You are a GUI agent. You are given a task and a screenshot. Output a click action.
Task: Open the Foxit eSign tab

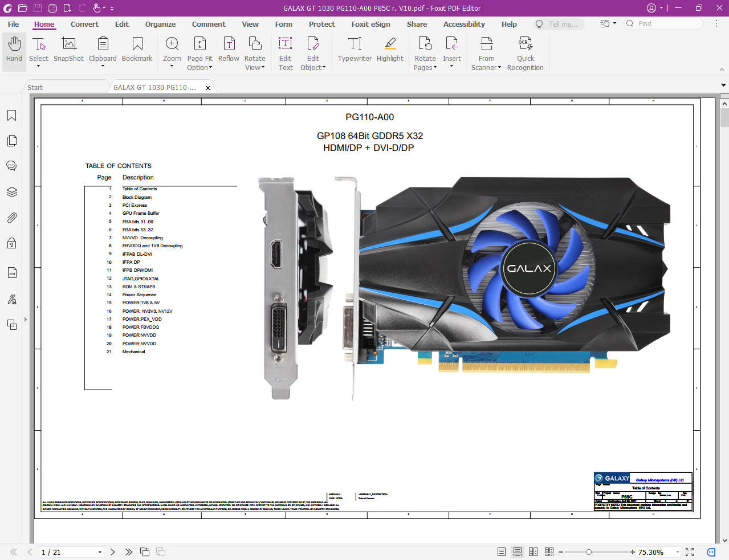(371, 24)
